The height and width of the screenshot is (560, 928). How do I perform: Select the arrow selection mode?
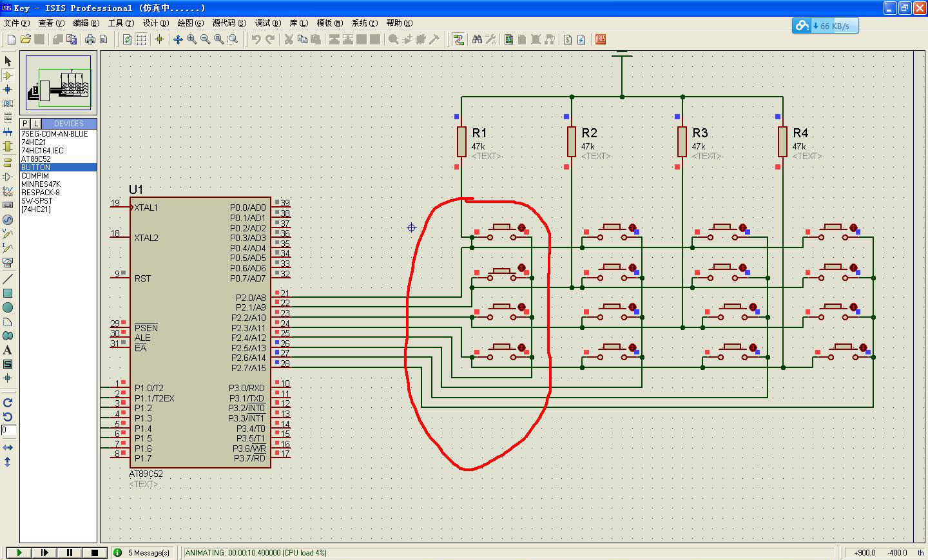[x=8, y=61]
